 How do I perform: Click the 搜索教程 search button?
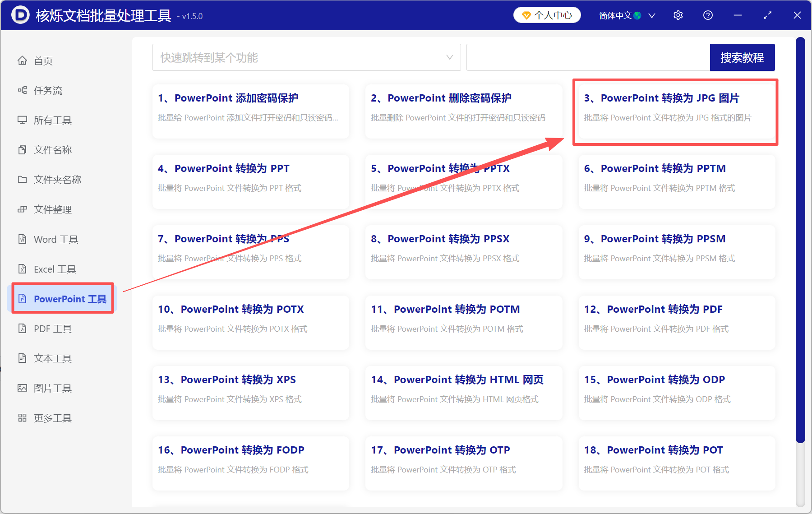(742, 57)
